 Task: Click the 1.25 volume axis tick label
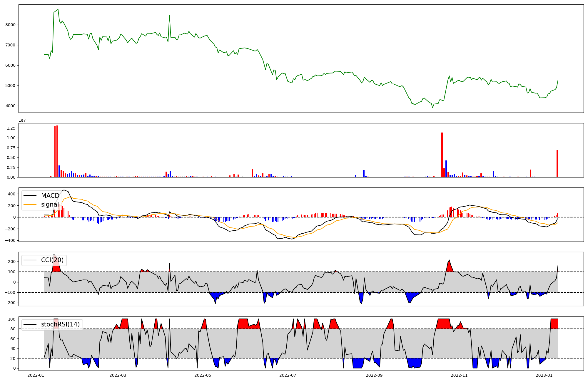11,128
